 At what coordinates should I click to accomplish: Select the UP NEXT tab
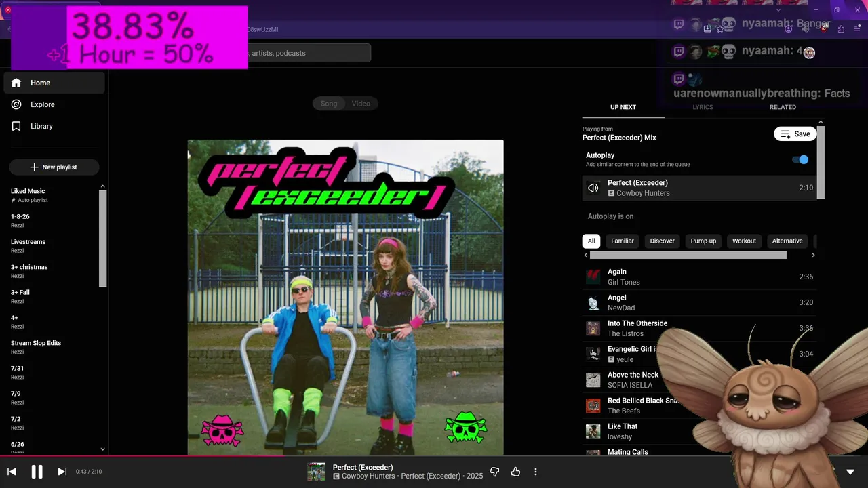coord(623,107)
